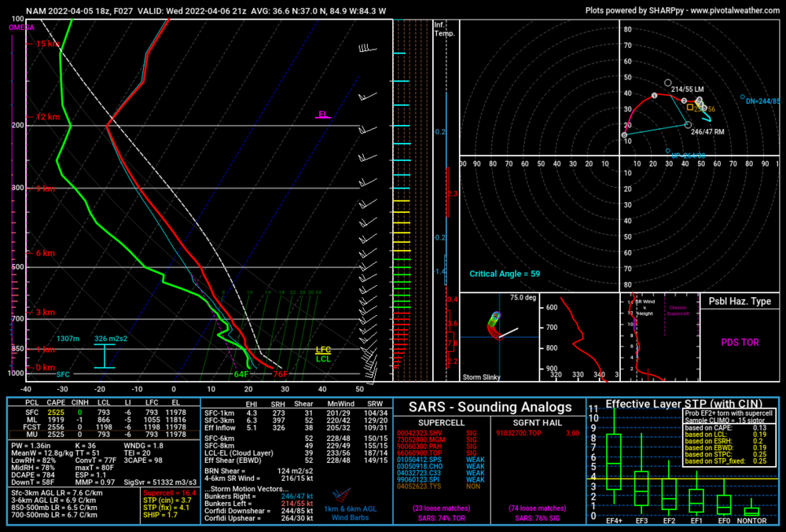Select the MU parcel row
The height and width of the screenshot is (532, 786).
(x=105, y=435)
